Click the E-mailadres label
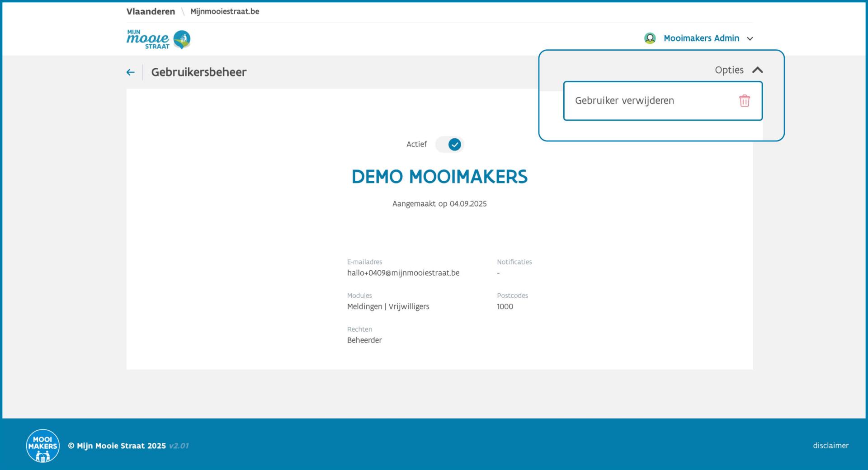The width and height of the screenshot is (868, 470). tap(364, 262)
